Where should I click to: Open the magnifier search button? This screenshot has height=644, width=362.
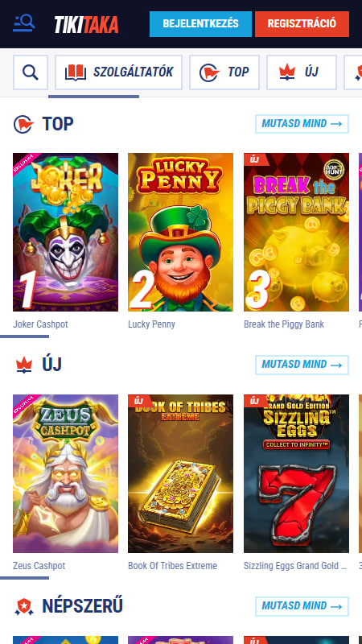coord(31,72)
